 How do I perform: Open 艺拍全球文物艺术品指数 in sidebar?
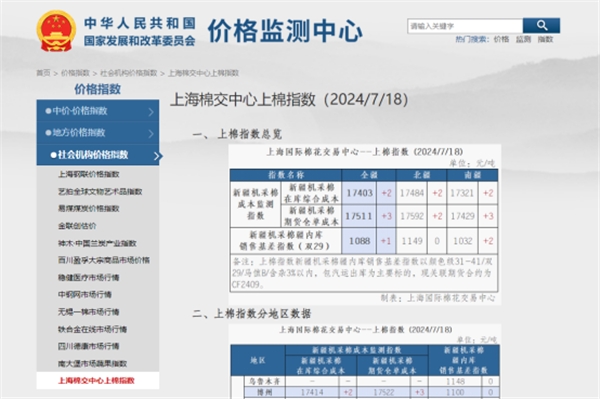(x=100, y=191)
